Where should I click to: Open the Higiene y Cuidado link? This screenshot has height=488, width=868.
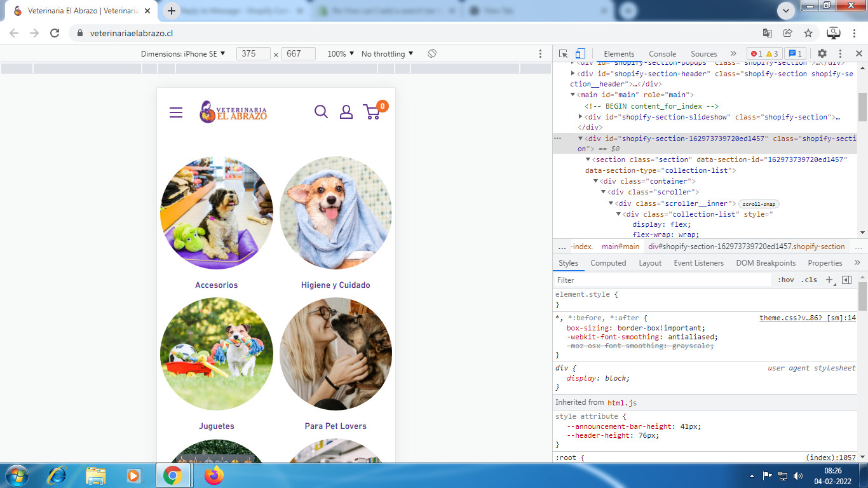[336, 285]
